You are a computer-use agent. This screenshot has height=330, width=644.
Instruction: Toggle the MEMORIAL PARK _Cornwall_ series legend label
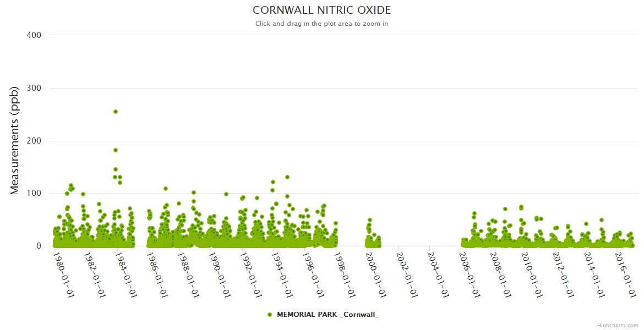point(328,315)
